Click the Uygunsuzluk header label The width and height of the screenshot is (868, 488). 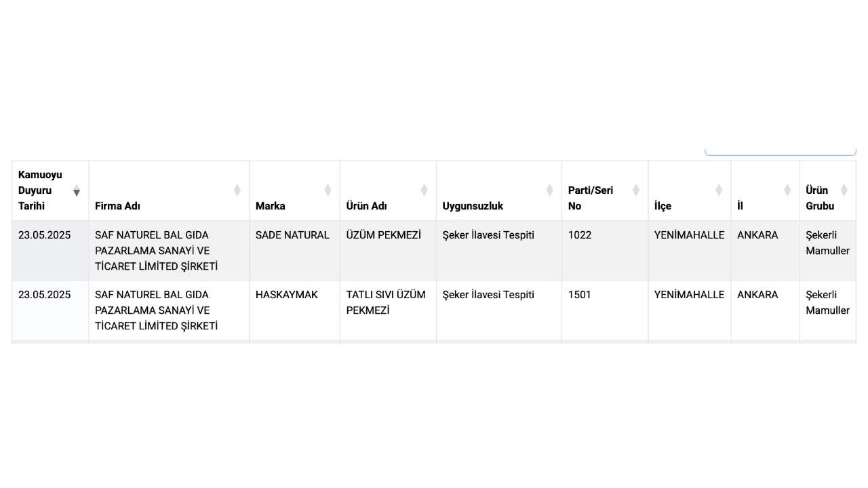point(473,206)
